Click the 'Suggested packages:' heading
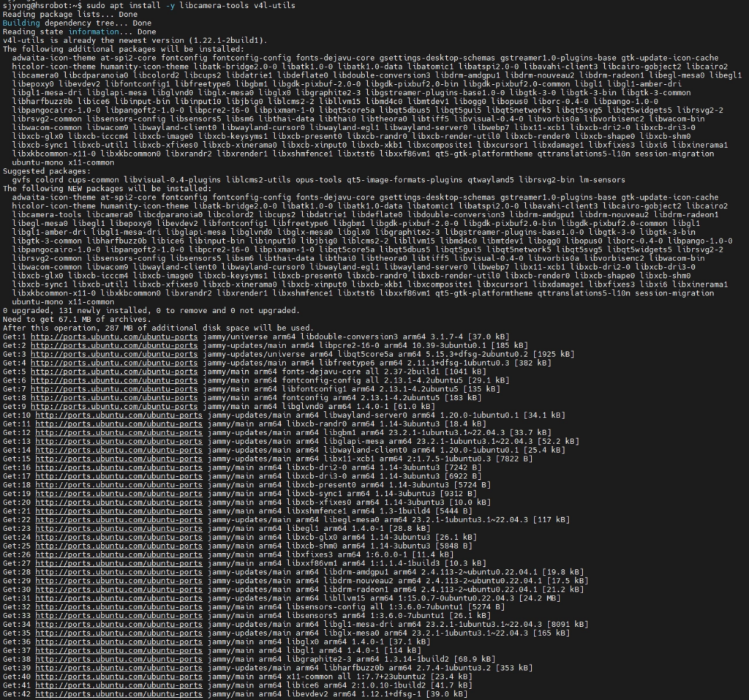Viewport: 749px width, 700px height. pos(47,171)
